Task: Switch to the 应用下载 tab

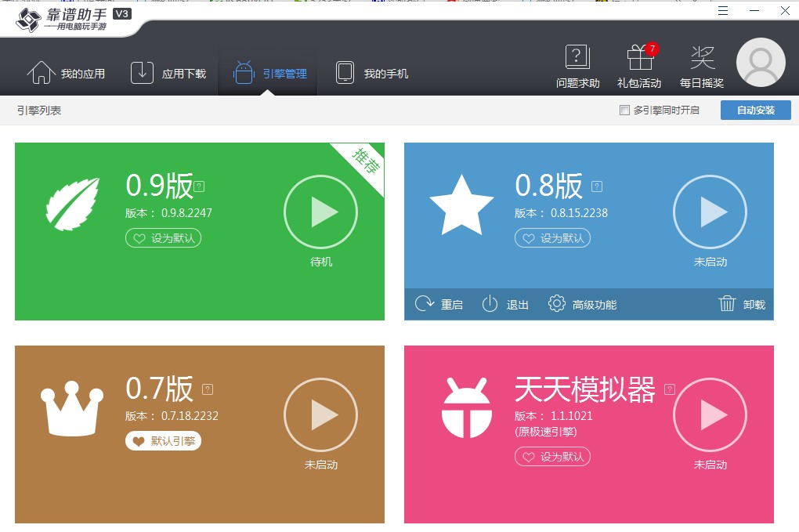Action: (168, 73)
